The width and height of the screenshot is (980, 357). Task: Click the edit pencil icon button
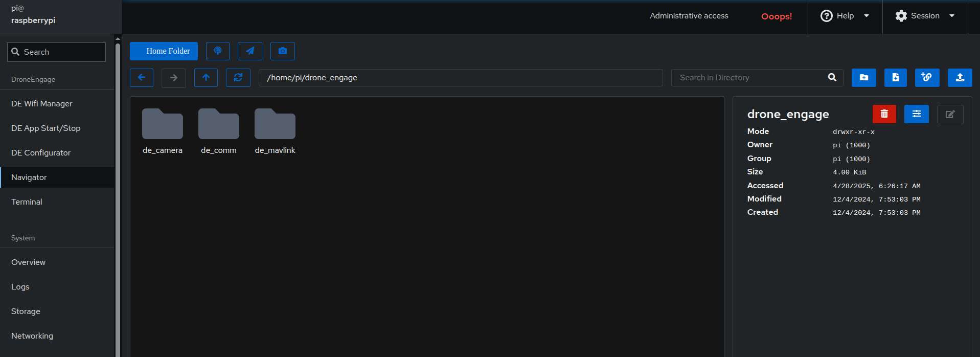click(x=950, y=115)
